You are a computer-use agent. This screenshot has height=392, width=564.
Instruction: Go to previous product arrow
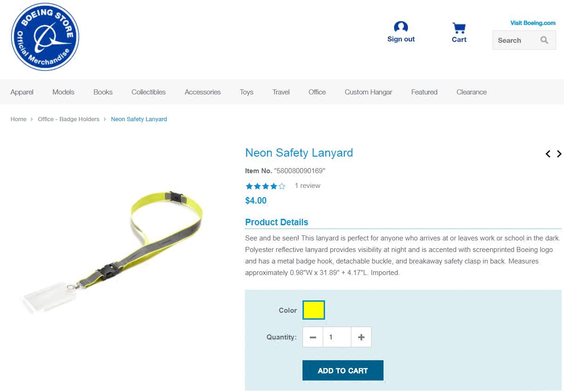click(548, 154)
